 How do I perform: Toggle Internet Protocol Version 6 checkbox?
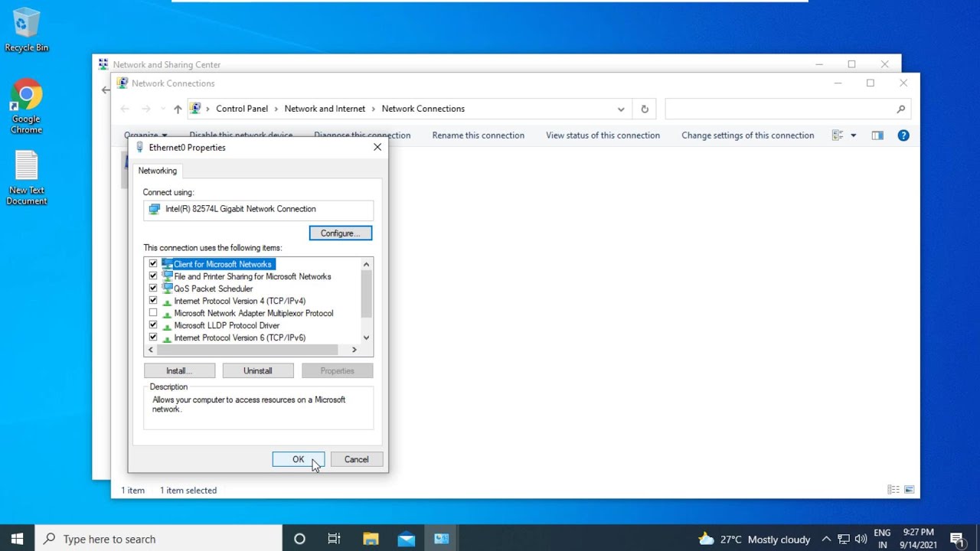(153, 337)
